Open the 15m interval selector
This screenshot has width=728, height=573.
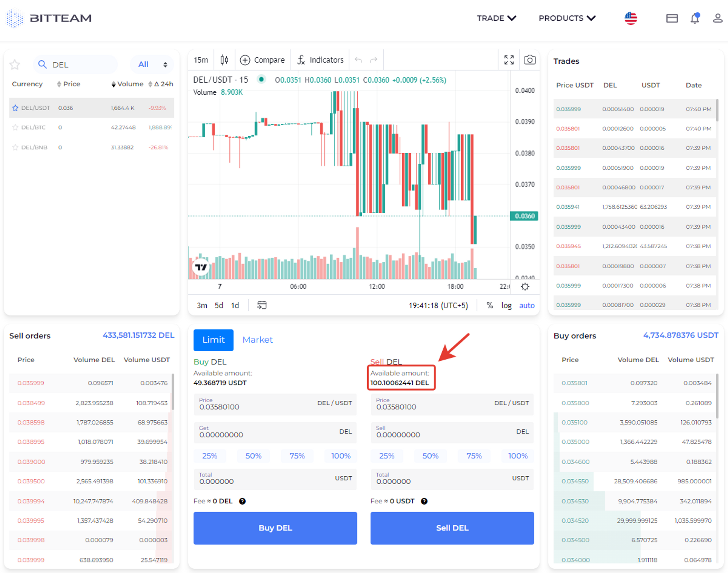click(201, 60)
